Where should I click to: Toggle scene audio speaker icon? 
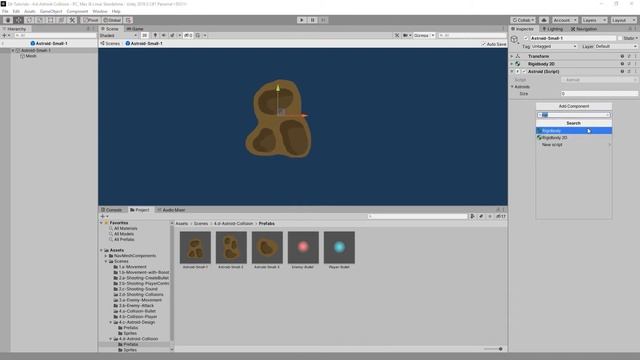pyautogui.click(x=164, y=36)
